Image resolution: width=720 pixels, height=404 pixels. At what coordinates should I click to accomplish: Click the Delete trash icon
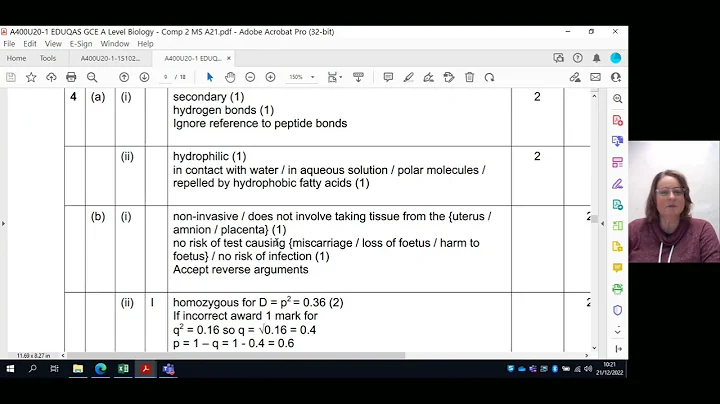469,77
